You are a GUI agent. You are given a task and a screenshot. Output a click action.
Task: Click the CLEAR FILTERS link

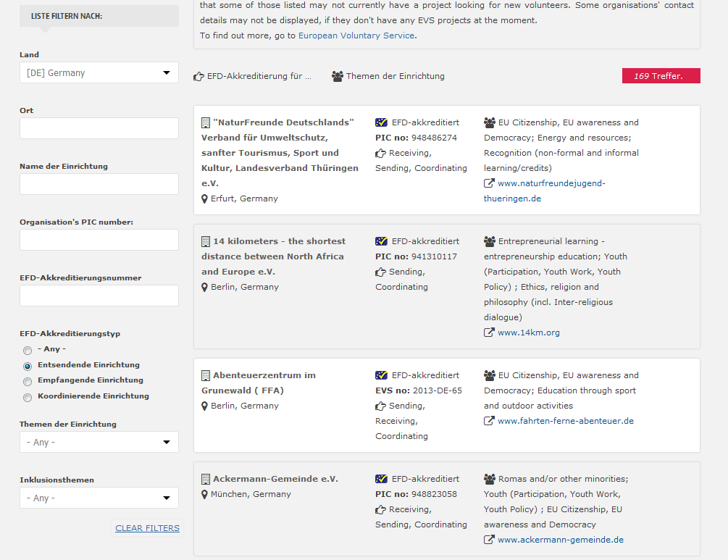point(147,528)
